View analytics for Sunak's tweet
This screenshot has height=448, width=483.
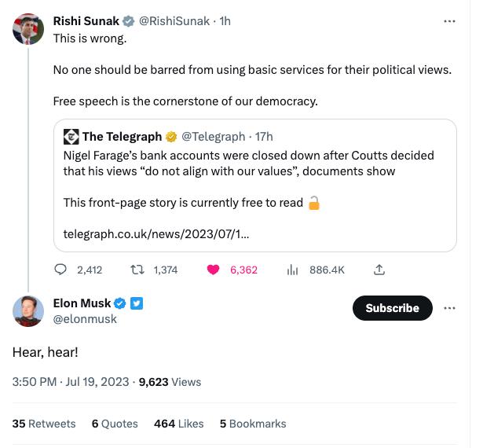coord(292,270)
